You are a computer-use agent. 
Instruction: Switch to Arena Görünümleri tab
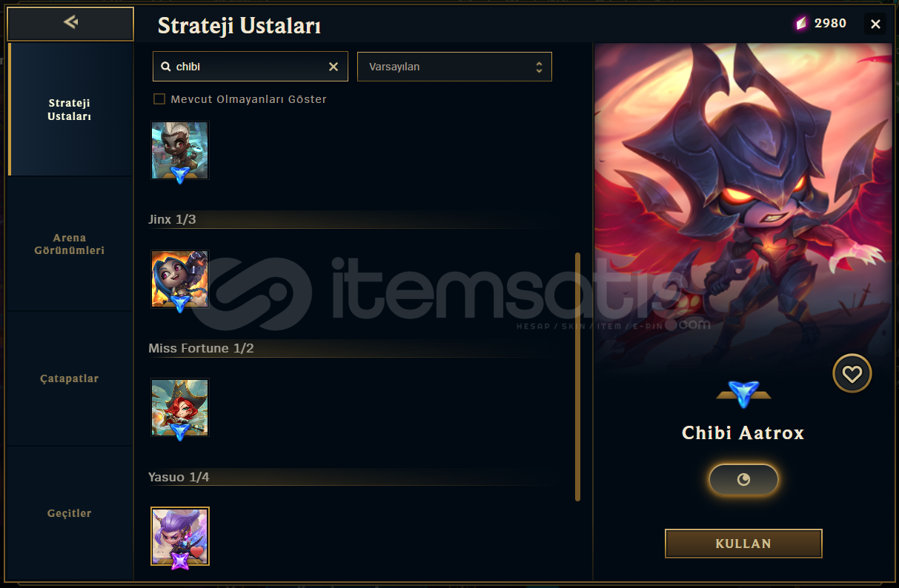tap(70, 244)
